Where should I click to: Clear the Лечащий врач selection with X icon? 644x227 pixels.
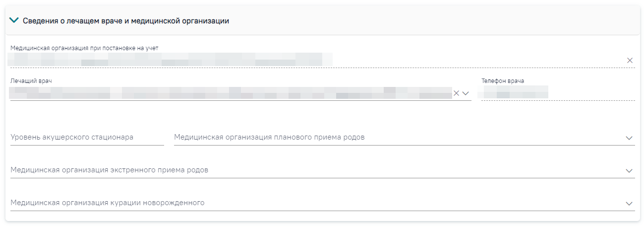tap(457, 93)
